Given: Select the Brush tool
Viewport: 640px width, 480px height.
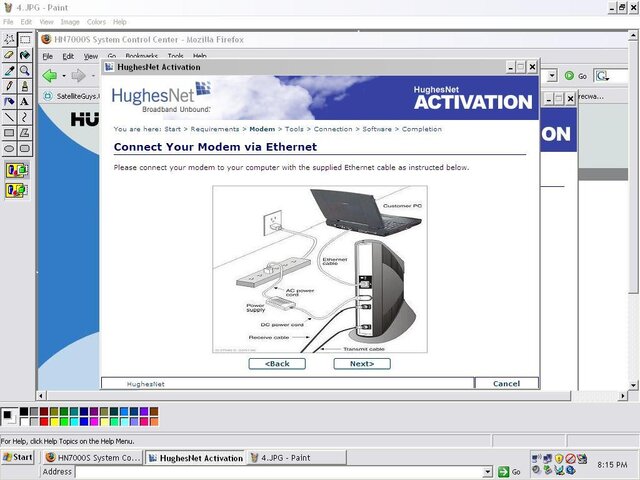Looking at the screenshot, I should coord(25,86).
